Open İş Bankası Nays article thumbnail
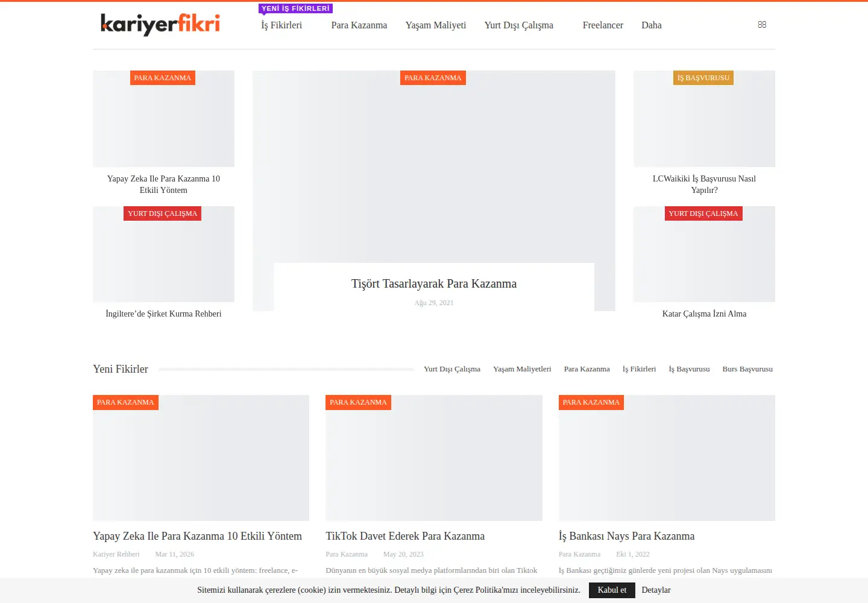 (667, 458)
